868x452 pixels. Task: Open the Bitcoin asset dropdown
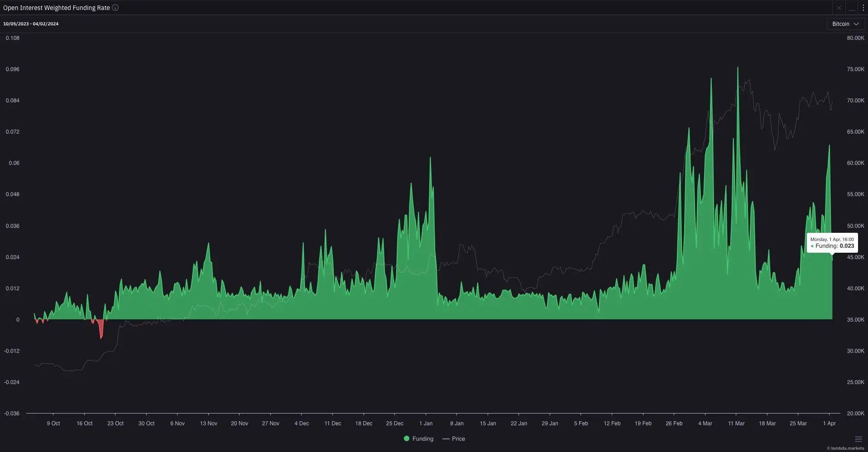pyautogui.click(x=845, y=24)
